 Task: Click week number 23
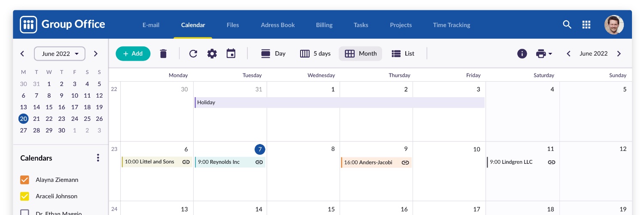114,149
